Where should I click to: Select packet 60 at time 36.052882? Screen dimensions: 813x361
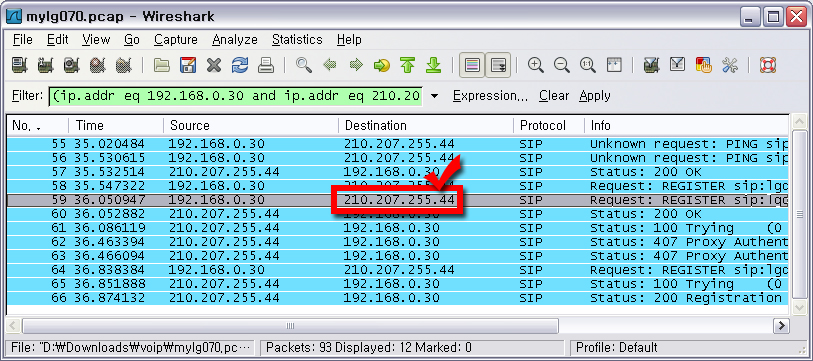[398, 214]
